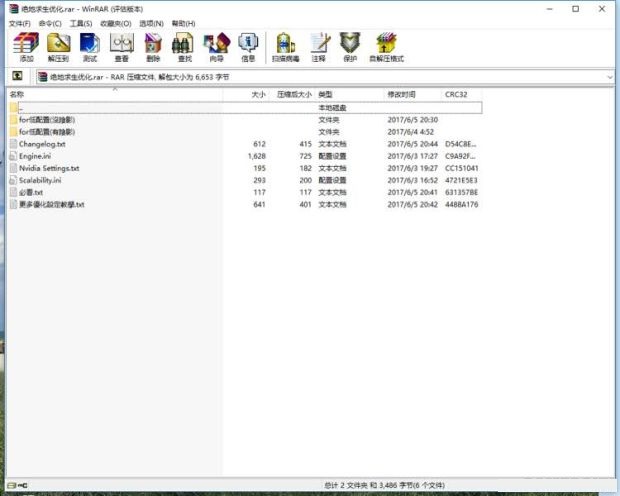620x496 pixels.
Task: Open the Commands (命令) menu
Action: click(x=50, y=24)
